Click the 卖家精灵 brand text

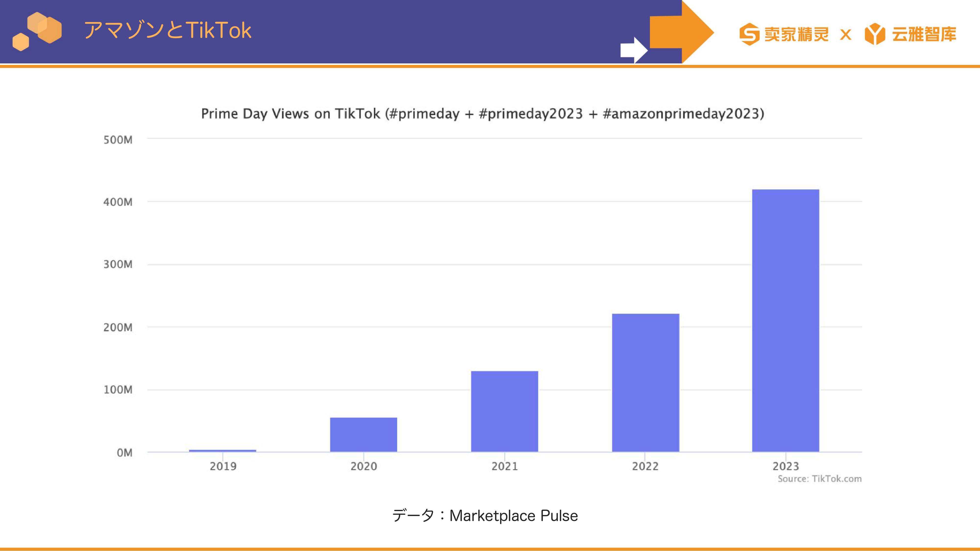pyautogui.click(x=796, y=34)
